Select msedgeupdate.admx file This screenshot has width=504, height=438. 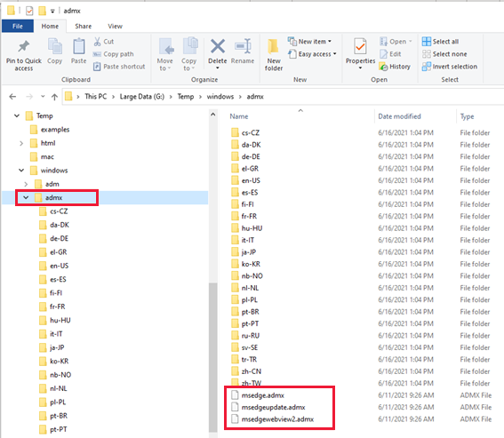(273, 407)
